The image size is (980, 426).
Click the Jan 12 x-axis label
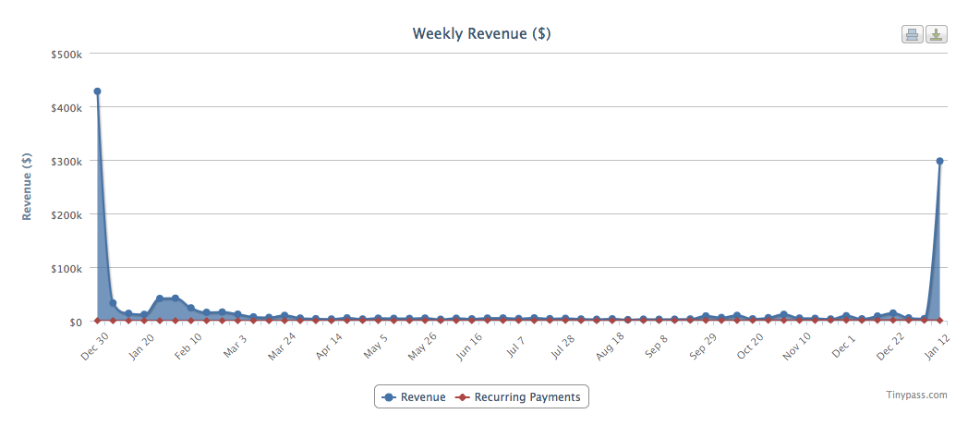[x=937, y=345]
